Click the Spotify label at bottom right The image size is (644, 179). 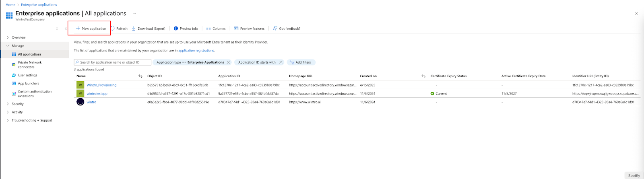click(x=634, y=175)
